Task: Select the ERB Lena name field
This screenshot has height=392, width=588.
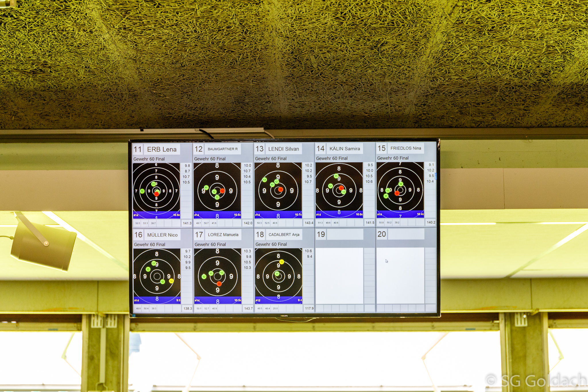Action: [x=162, y=149]
